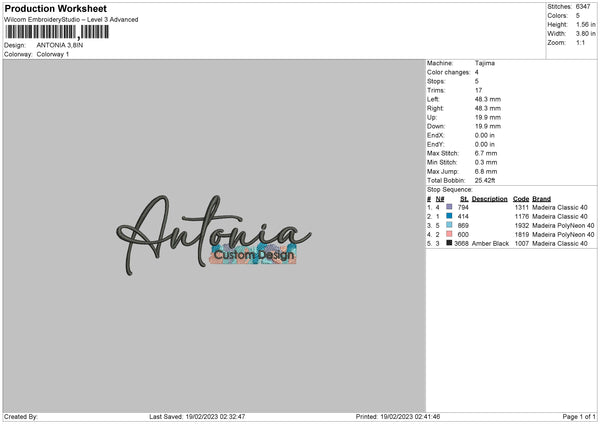Click the purple swatch for thread 1311

[449, 207]
